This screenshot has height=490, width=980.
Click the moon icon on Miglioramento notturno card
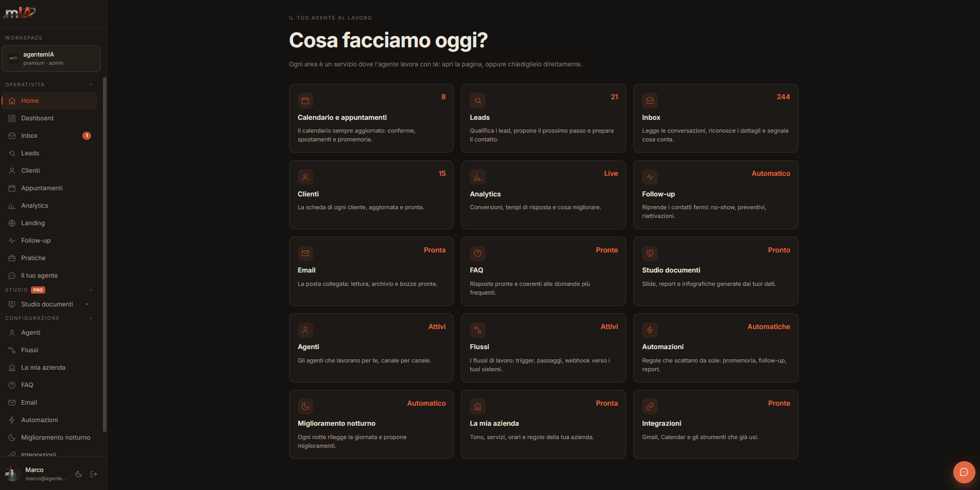point(306,407)
